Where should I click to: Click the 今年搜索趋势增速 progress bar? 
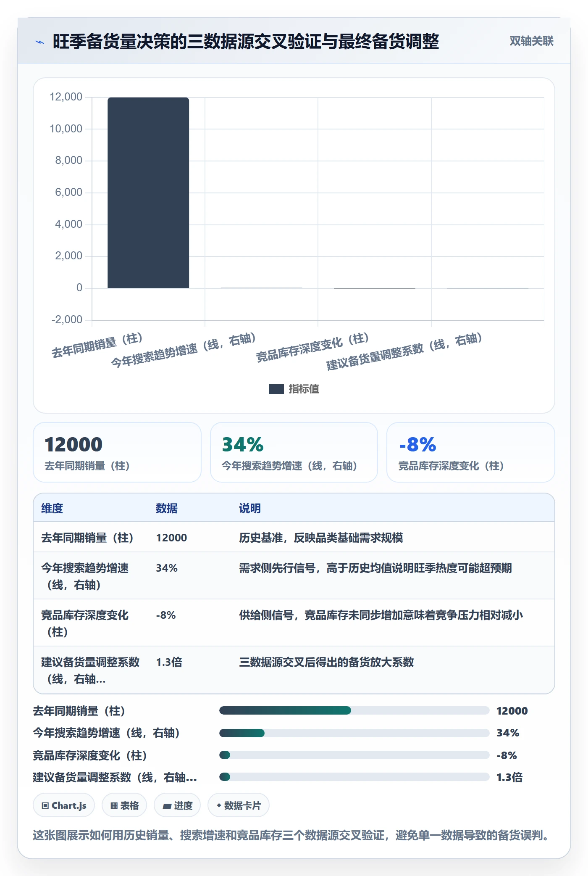click(x=354, y=733)
